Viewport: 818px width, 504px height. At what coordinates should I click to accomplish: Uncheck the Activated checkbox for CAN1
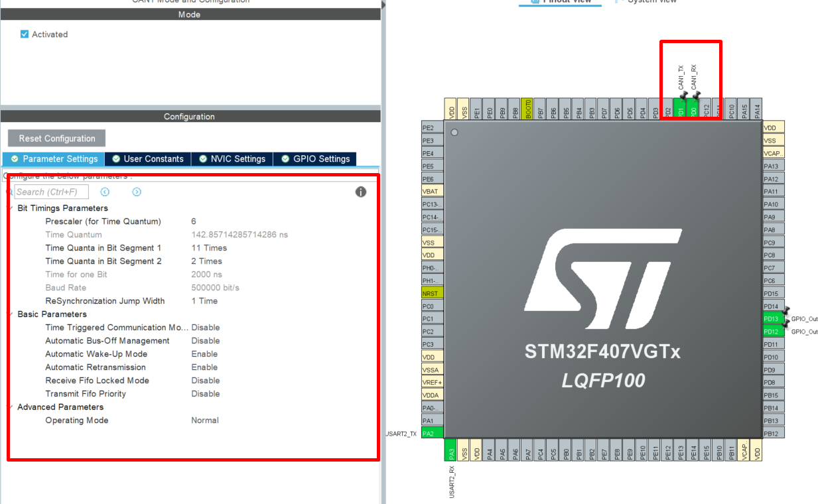pyautogui.click(x=25, y=34)
